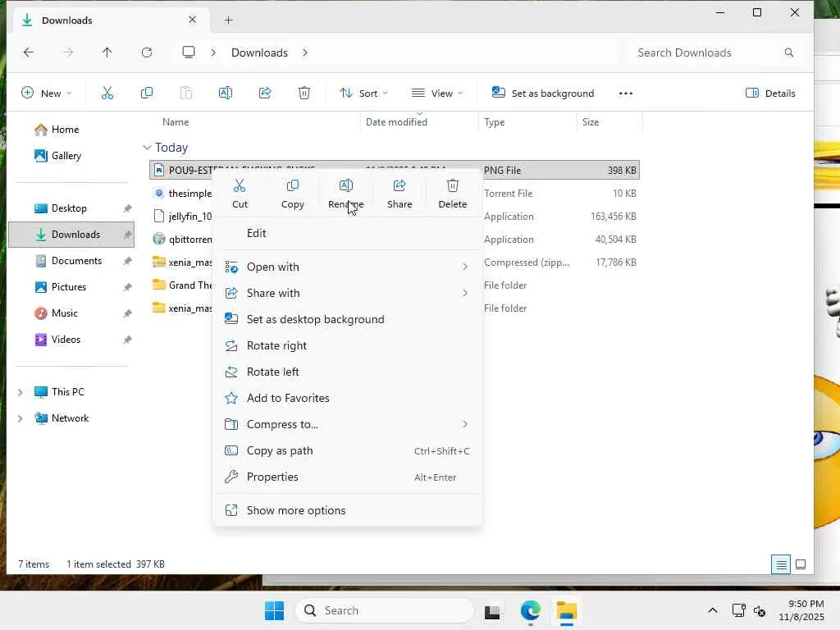Open Documents in navigation pane
Image resolution: width=840 pixels, height=630 pixels.
pos(71,261)
